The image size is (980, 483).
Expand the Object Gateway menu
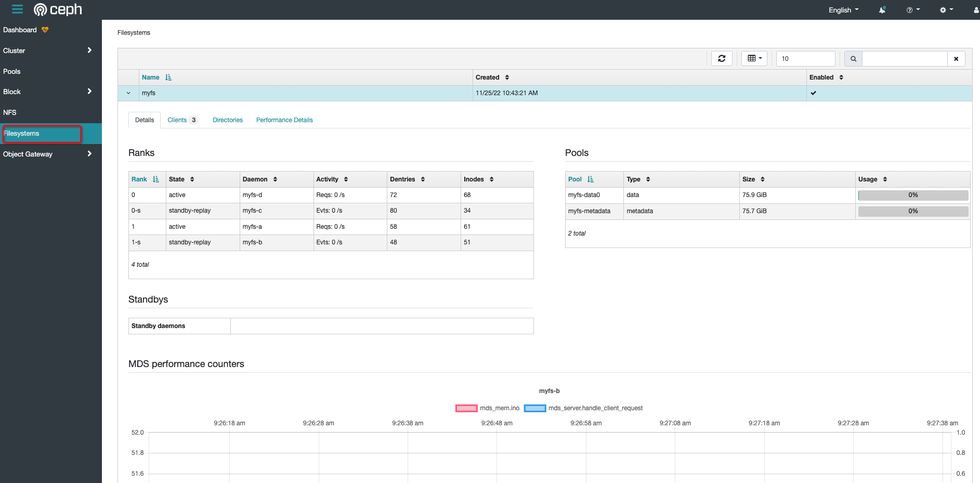[51, 154]
